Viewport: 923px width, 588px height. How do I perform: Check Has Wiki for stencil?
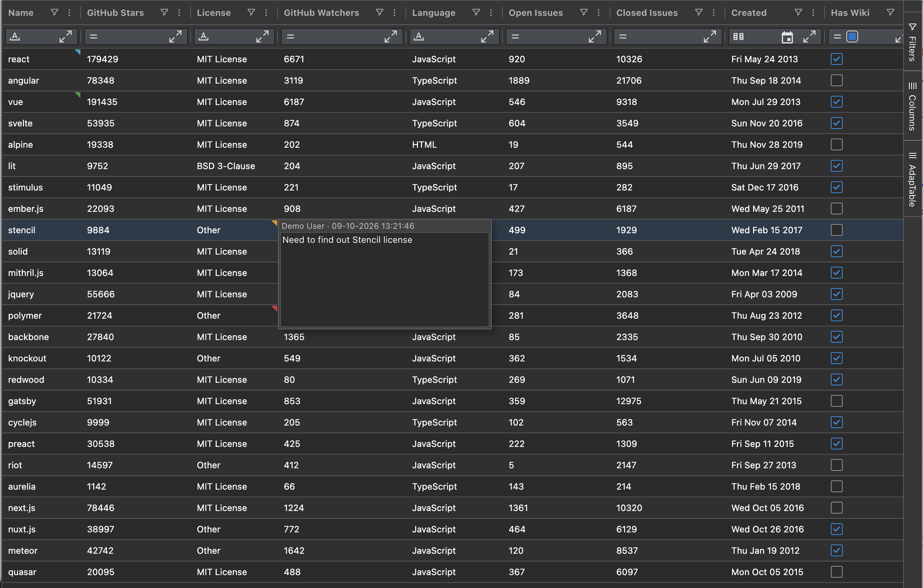[837, 230]
